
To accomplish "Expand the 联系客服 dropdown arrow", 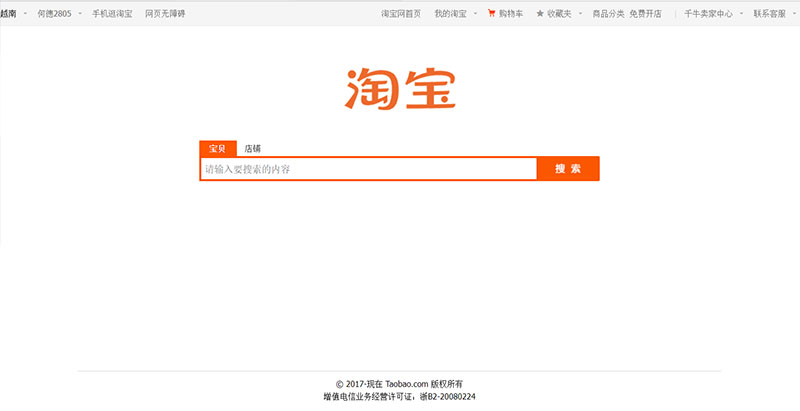I will click(x=795, y=14).
